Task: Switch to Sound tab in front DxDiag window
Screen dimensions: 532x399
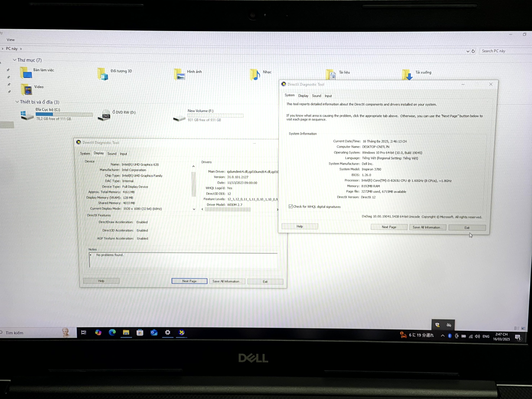Action: tap(317, 96)
